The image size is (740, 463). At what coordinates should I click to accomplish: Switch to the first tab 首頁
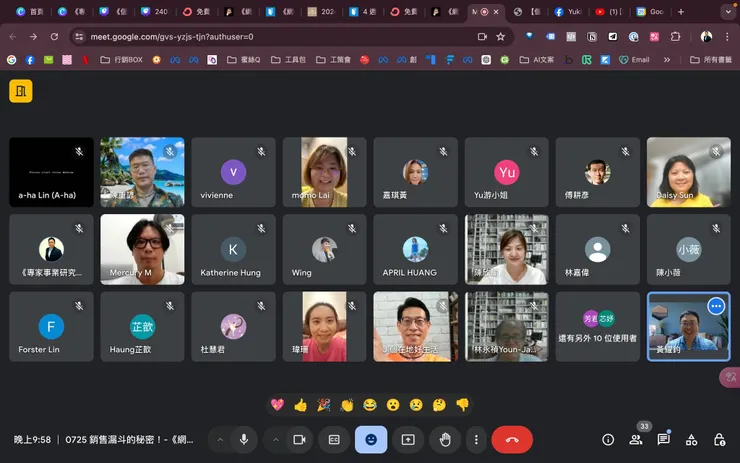(30, 12)
